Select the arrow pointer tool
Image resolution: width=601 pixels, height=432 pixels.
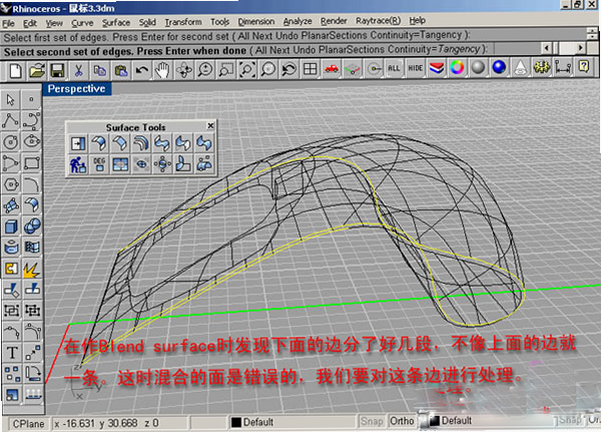tap(11, 100)
